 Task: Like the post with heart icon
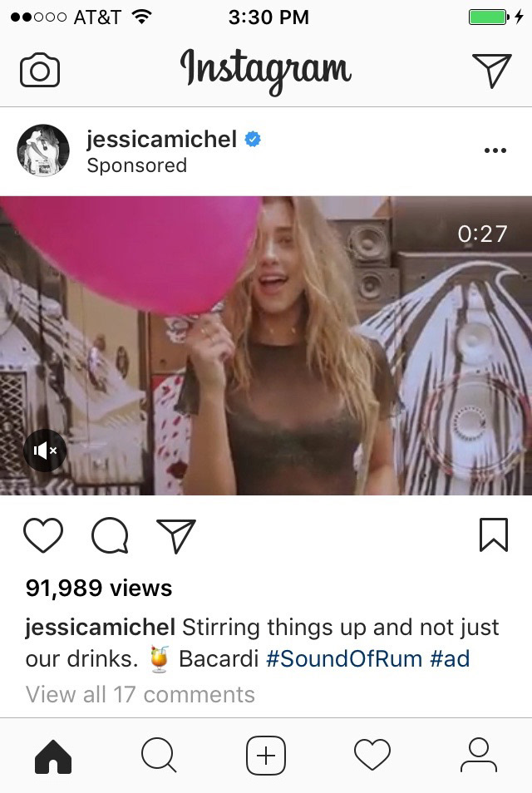(x=43, y=534)
